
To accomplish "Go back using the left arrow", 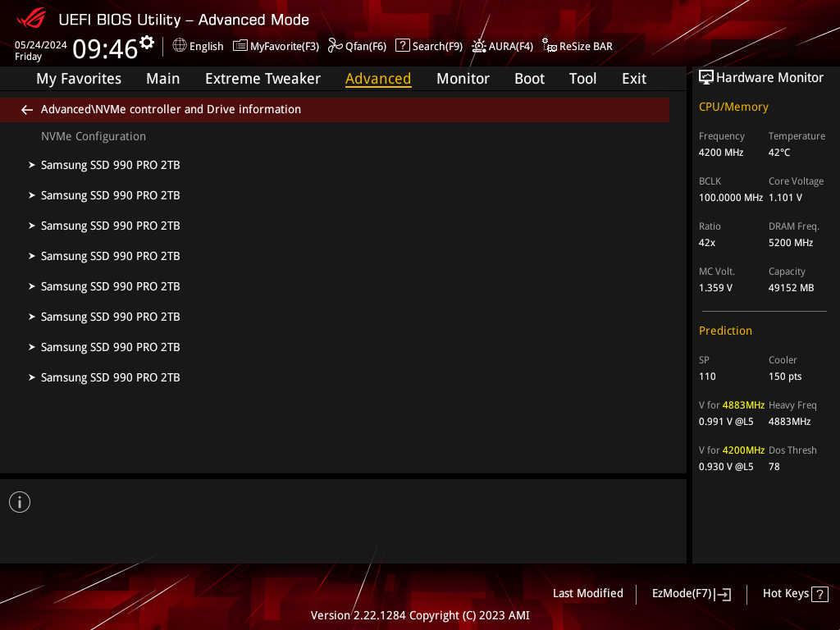I will pos(27,110).
